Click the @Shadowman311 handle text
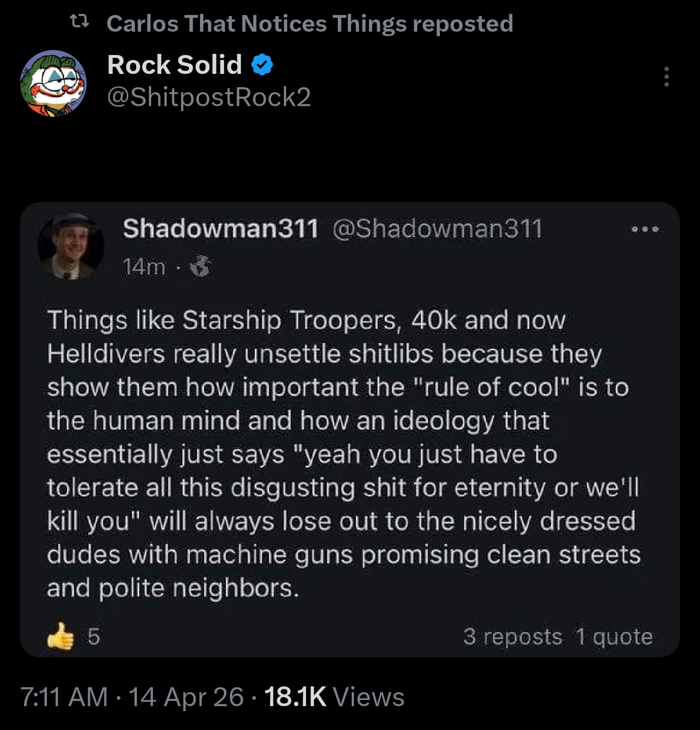 (437, 228)
